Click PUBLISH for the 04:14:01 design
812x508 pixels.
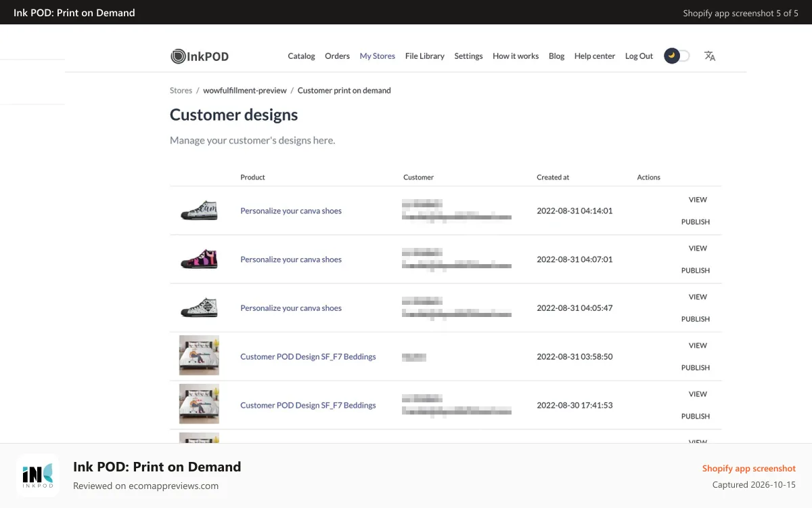(696, 222)
